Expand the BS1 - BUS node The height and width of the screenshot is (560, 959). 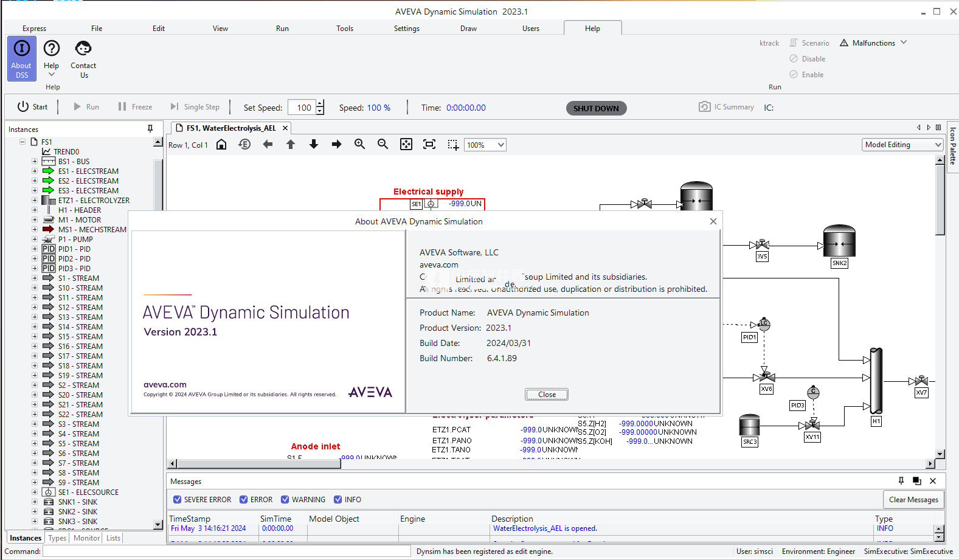pos(35,161)
